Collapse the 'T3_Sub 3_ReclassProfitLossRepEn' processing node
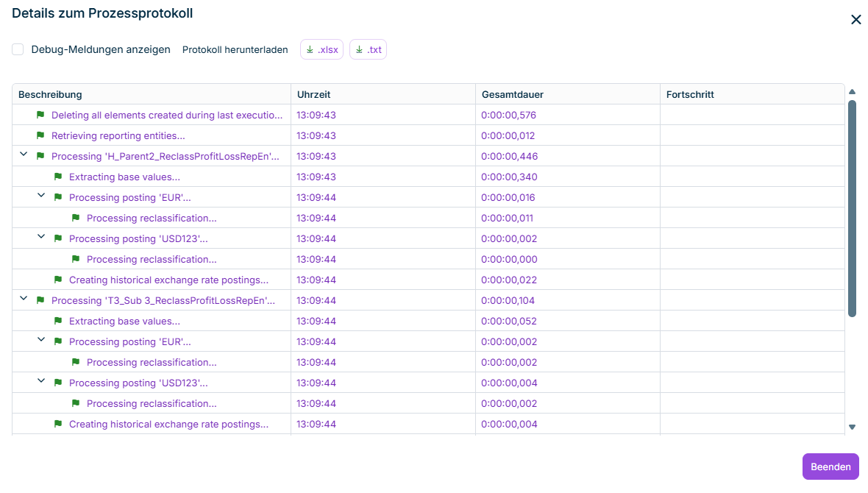The width and height of the screenshot is (868, 493). point(24,299)
